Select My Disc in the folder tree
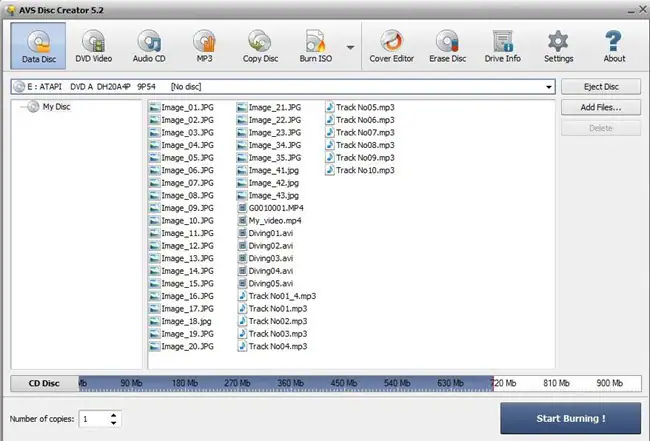650x441 pixels. click(56, 107)
